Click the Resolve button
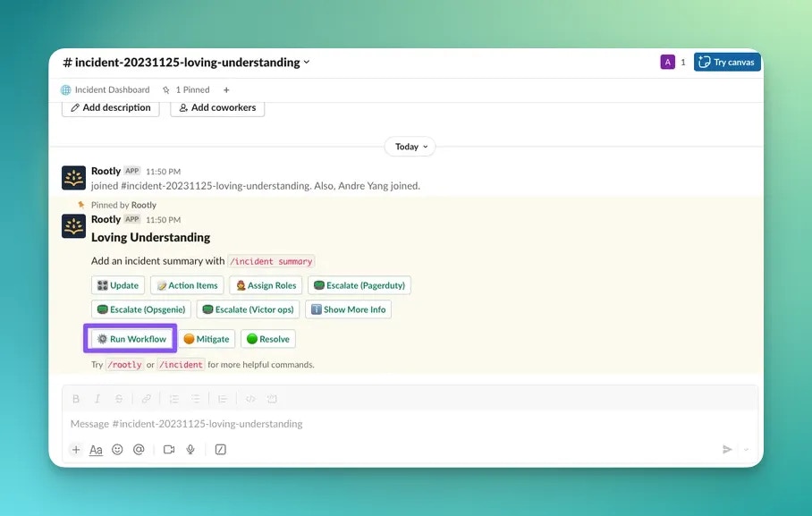Image resolution: width=812 pixels, height=516 pixels. pyautogui.click(x=268, y=339)
